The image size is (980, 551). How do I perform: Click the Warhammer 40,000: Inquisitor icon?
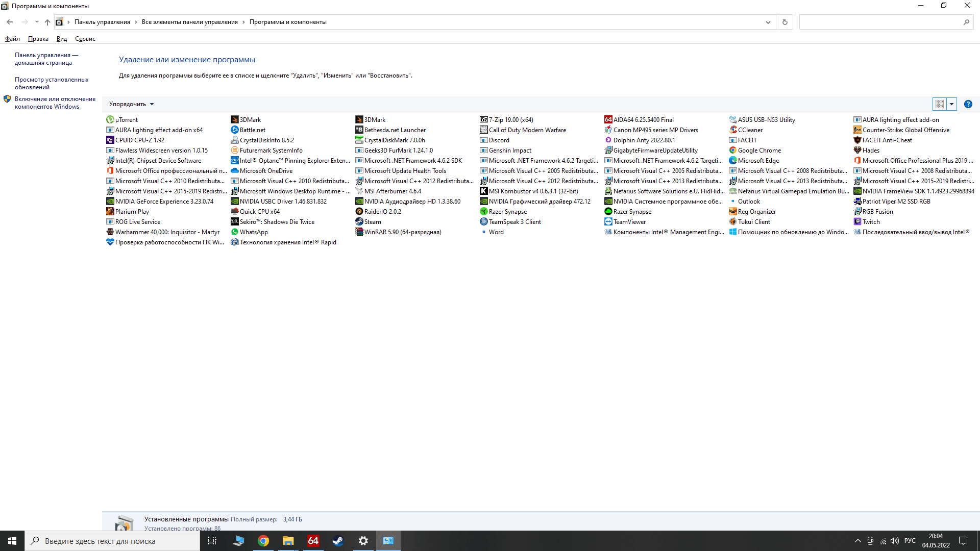(110, 232)
